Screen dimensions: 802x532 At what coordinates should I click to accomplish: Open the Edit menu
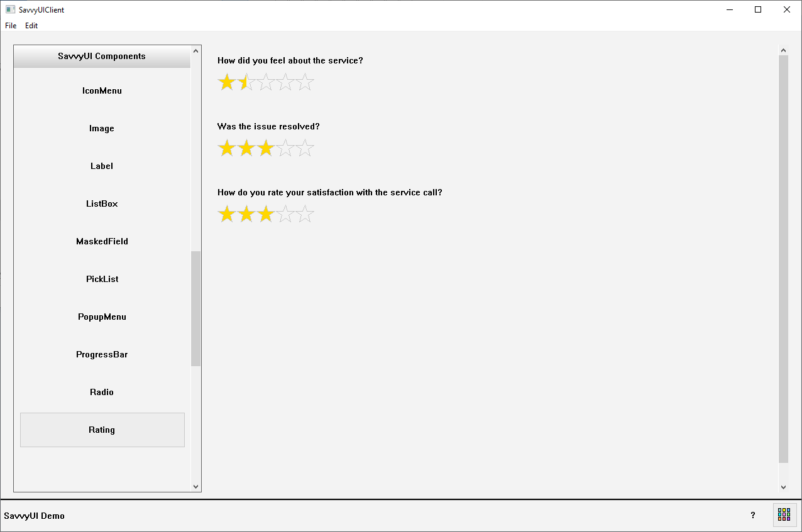[x=31, y=26]
